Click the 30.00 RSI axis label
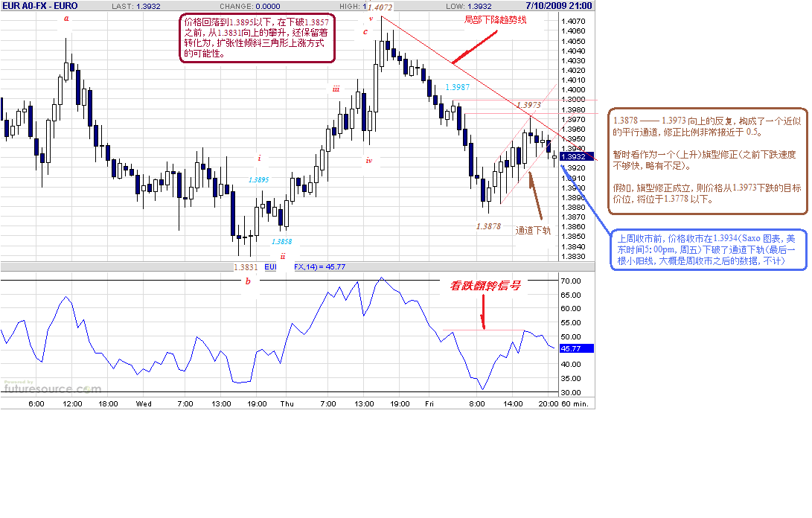 pyautogui.click(x=571, y=393)
